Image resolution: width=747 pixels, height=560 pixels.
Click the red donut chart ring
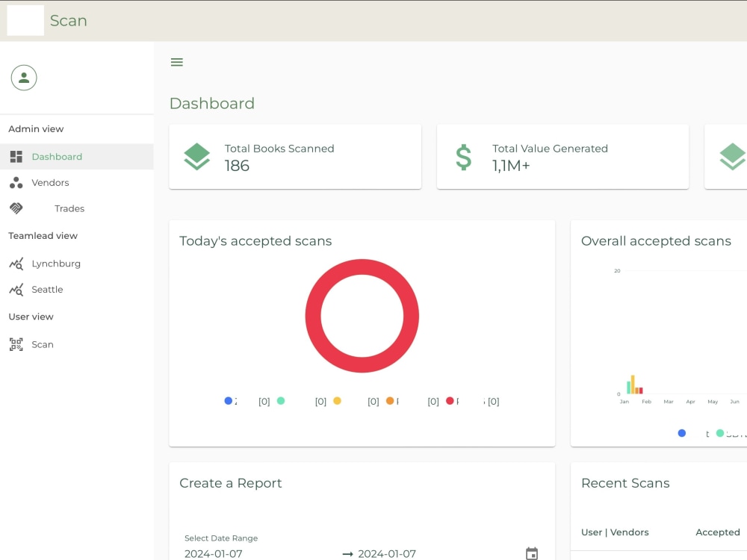[362, 267]
